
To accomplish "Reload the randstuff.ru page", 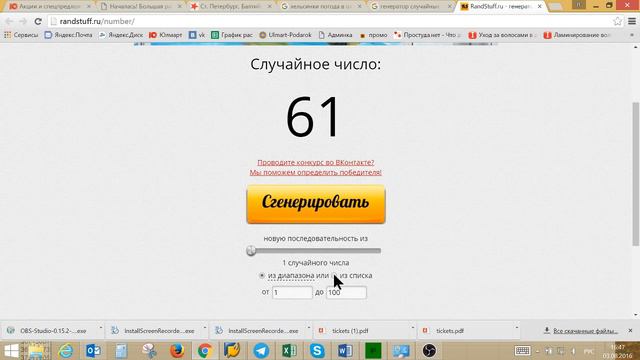I will pos(38,21).
